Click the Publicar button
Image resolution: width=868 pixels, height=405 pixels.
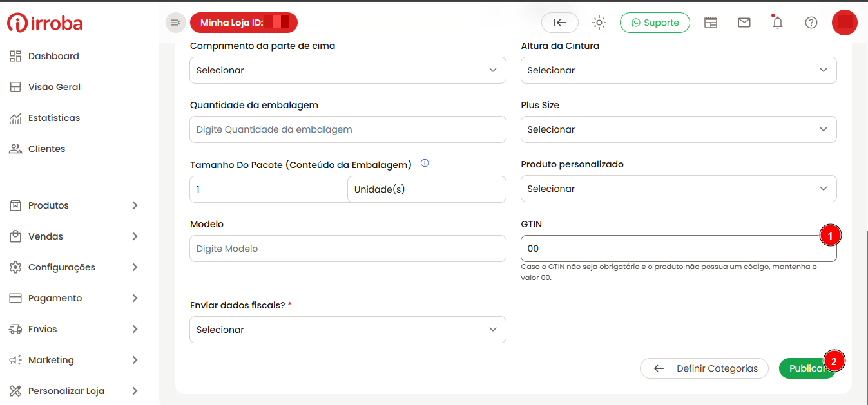click(x=807, y=368)
